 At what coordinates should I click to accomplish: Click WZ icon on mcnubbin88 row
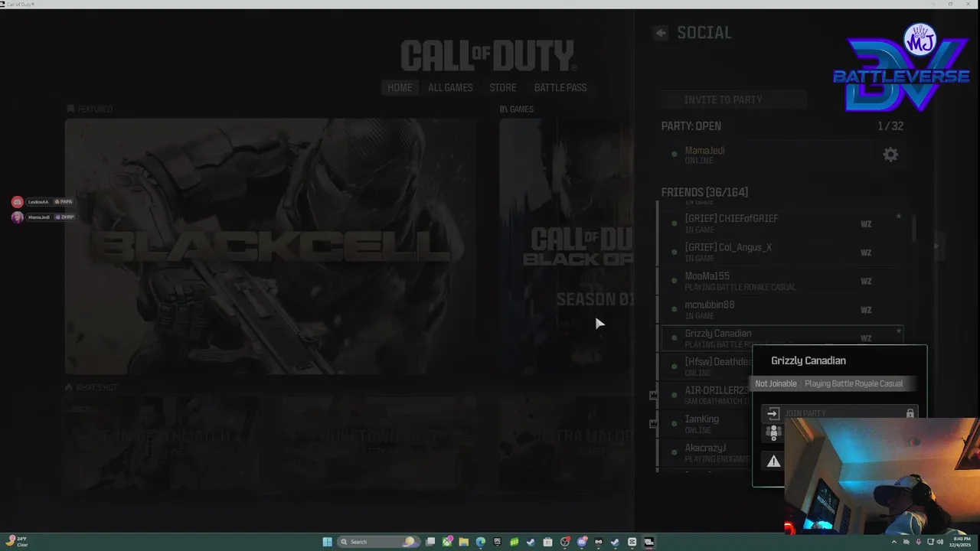[866, 310]
